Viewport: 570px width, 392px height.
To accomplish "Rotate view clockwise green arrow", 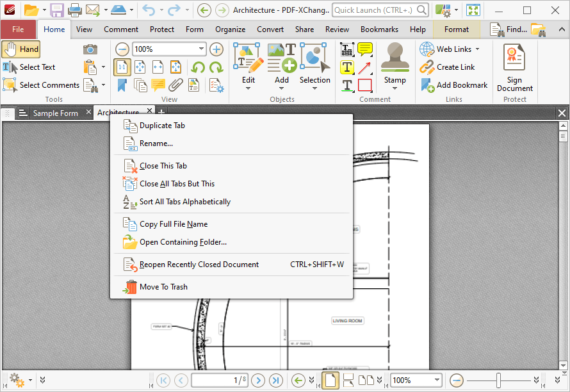I will (216, 67).
